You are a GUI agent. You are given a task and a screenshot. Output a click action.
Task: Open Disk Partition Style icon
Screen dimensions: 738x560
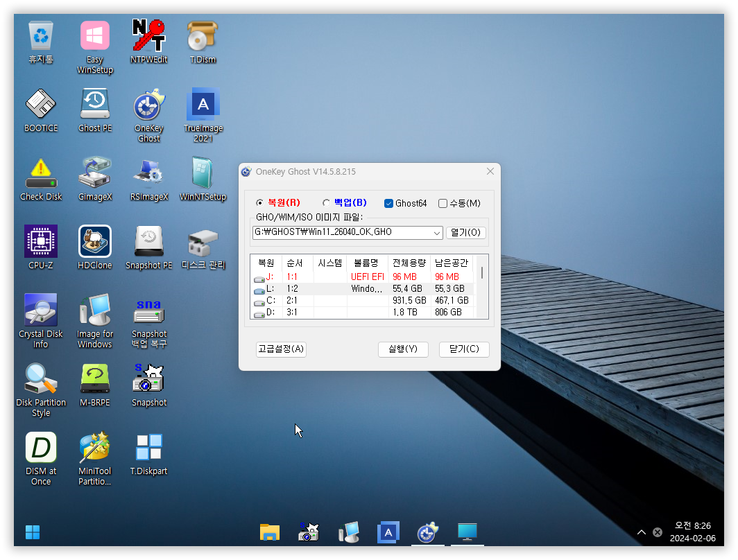(41, 390)
